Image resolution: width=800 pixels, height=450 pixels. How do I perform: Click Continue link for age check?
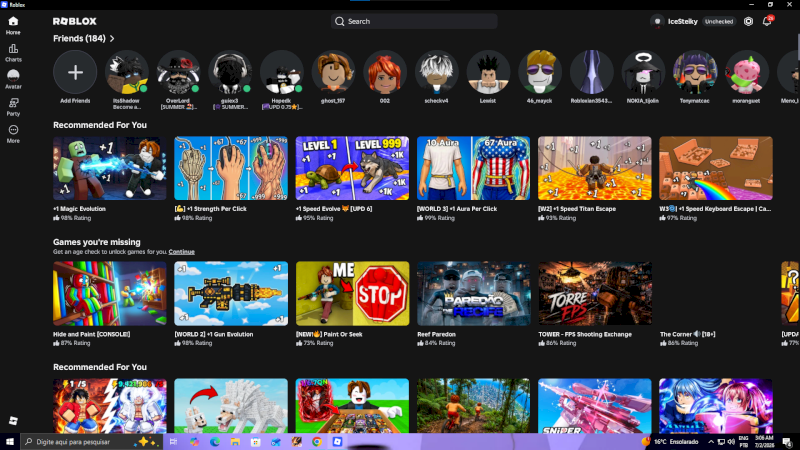click(x=182, y=252)
